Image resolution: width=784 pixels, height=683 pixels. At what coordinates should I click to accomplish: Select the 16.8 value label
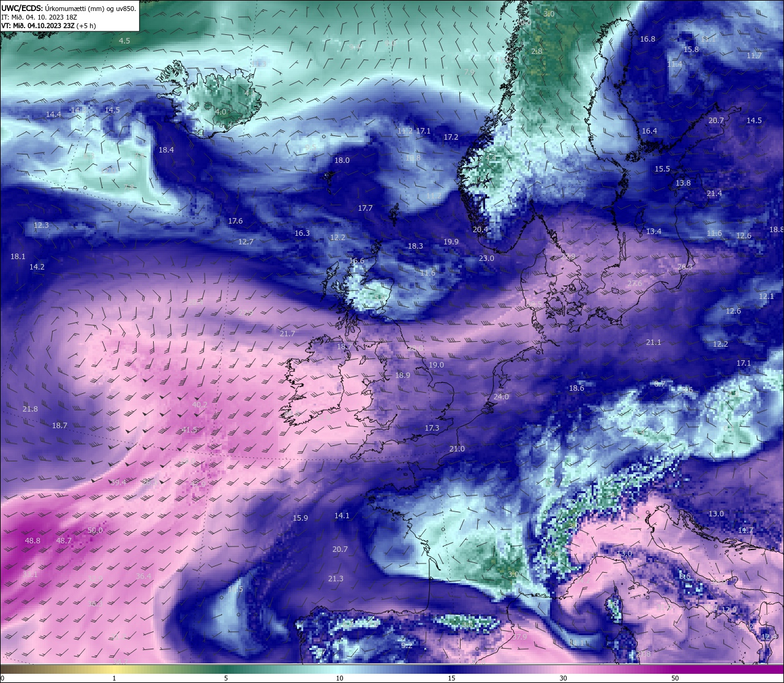coord(647,39)
